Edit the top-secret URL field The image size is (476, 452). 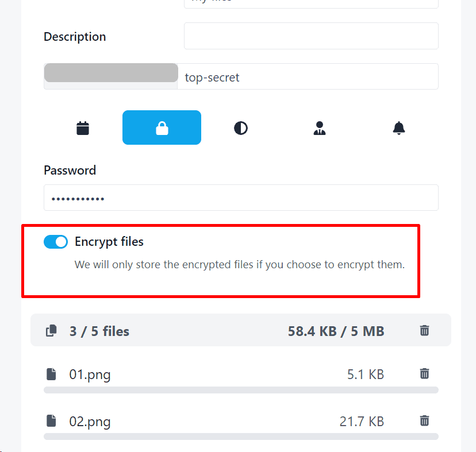pos(308,77)
